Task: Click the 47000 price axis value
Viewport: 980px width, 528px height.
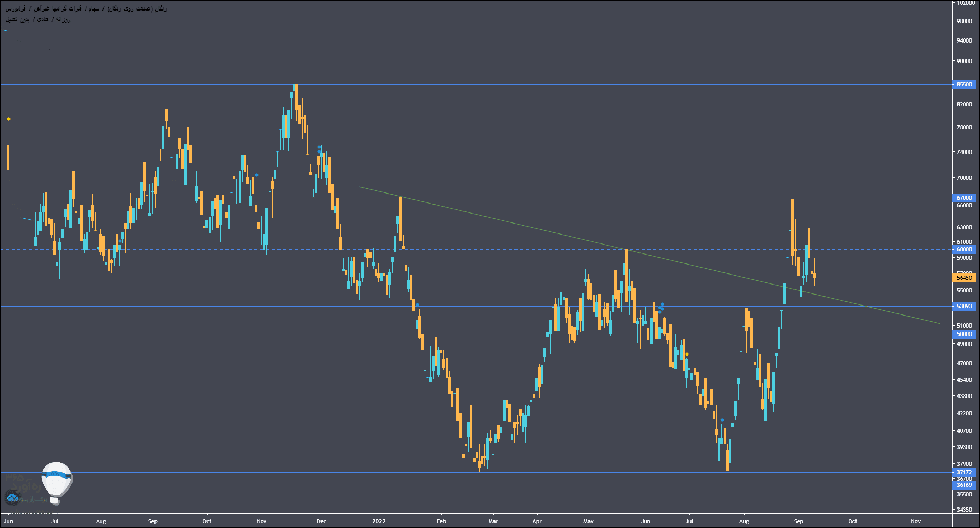Action: pyautogui.click(x=965, y=363)
